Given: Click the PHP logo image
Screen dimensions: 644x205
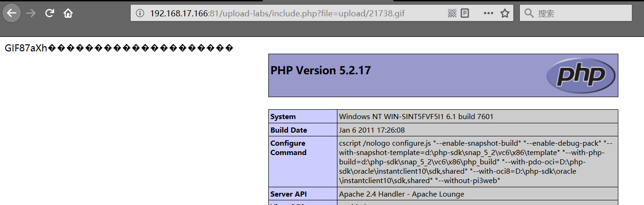Looking at the screenshot, I should 581,75.
